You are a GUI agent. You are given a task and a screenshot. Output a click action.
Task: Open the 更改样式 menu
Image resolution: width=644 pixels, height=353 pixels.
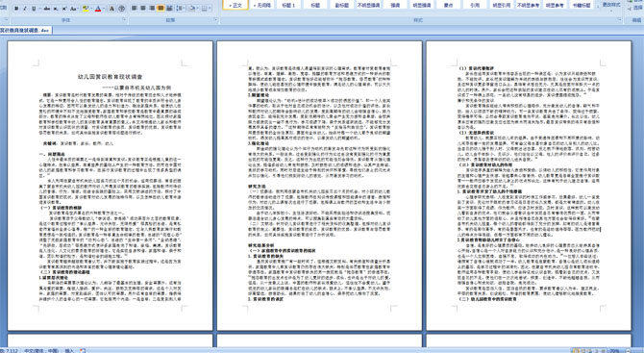611,5
